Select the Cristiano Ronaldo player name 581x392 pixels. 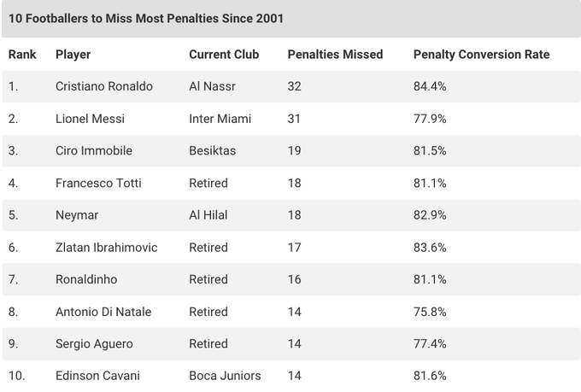pyautogui.click(x=103, y=86)
